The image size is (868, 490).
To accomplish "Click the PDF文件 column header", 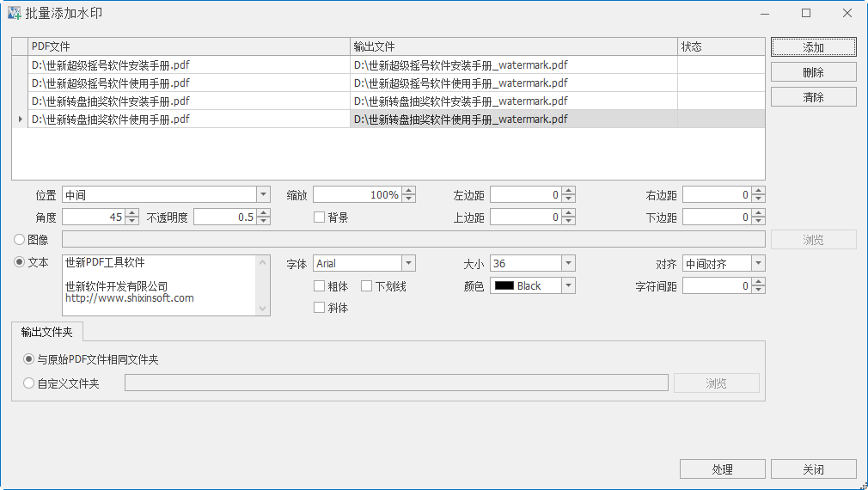I will (189, 46).
